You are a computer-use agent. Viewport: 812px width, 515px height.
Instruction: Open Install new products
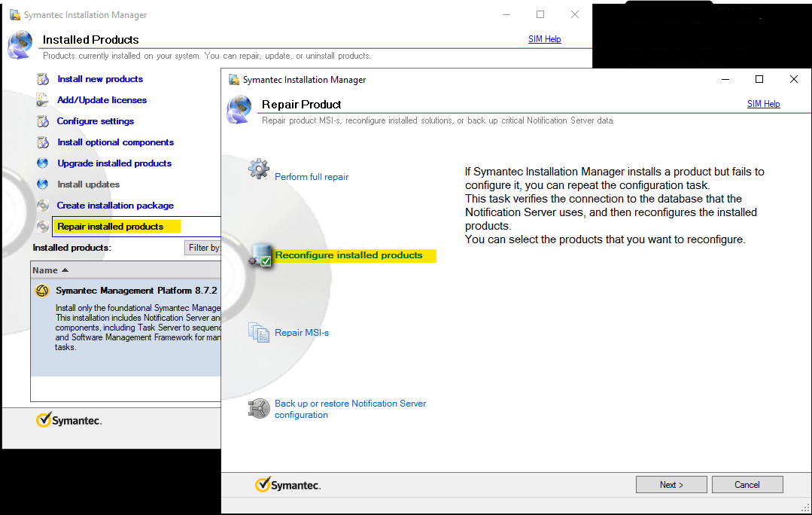coord(100,79)
